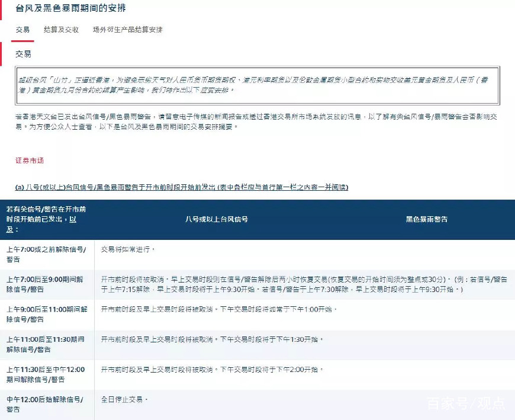Select the active 交易 tab
Screen dimensions: 515x420
coord(22,29)
